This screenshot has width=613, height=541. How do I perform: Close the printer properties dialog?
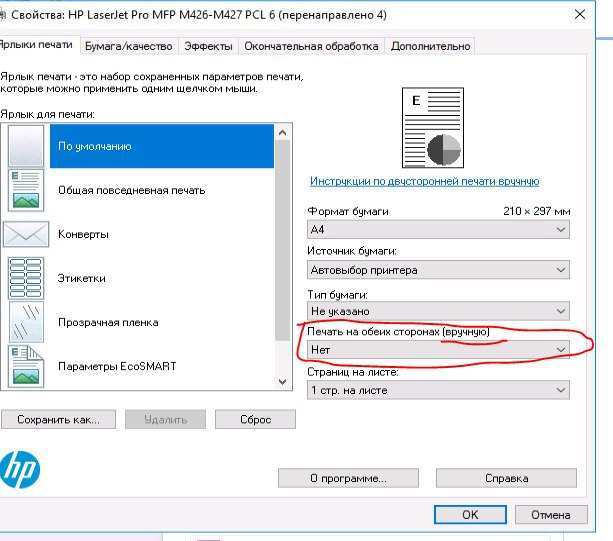[580, 15]
